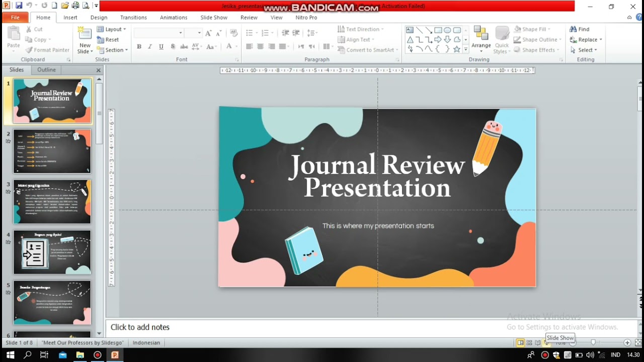Select slide 2 thumbnail
The height and width of the screenshot is (362, 644).
pos(52,151)
